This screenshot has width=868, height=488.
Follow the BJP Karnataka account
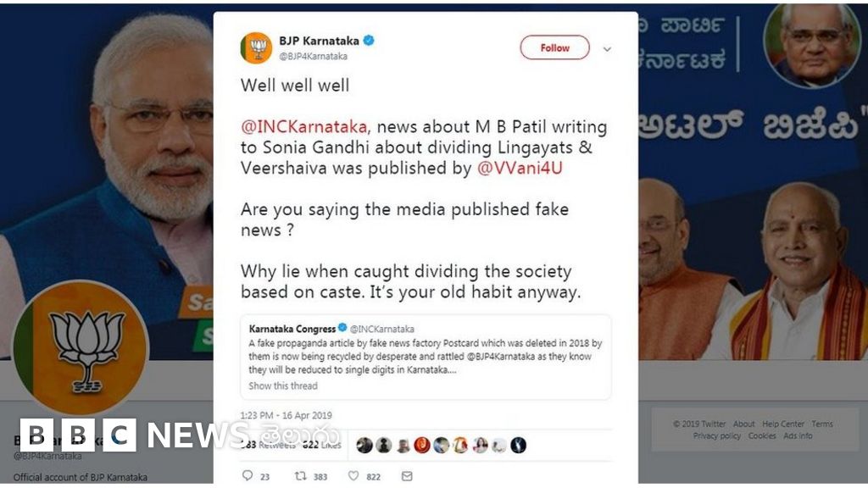554,47
